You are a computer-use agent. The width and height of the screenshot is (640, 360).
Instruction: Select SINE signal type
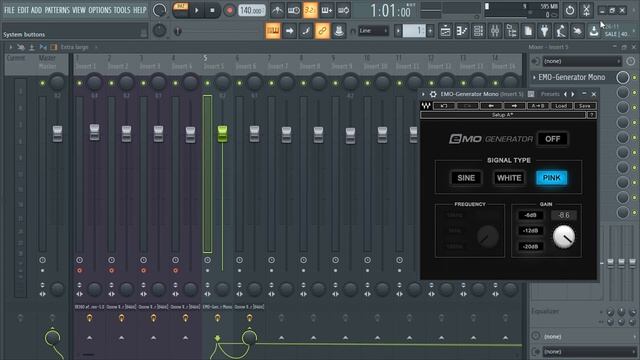(x=466, y=178)
